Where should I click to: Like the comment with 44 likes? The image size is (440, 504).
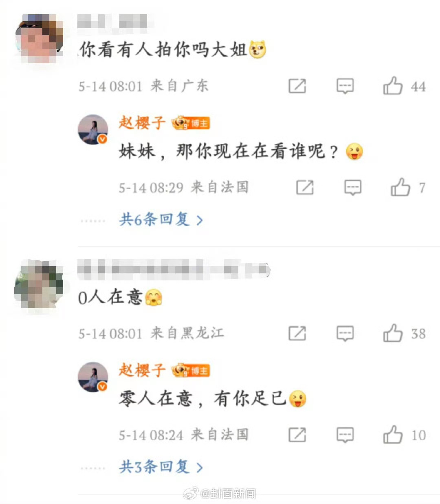click(393, 86)
